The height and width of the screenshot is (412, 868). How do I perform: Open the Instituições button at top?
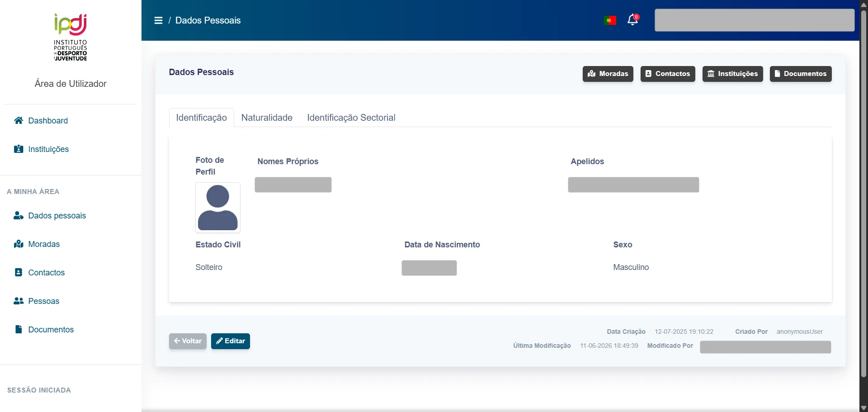click(732, 74)
